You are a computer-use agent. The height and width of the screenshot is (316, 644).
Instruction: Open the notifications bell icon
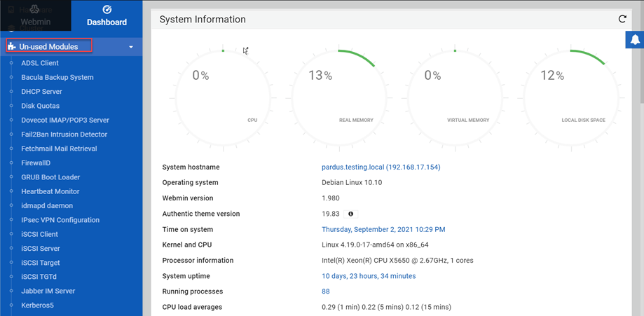pyautogui.click(x=634, y=40)
